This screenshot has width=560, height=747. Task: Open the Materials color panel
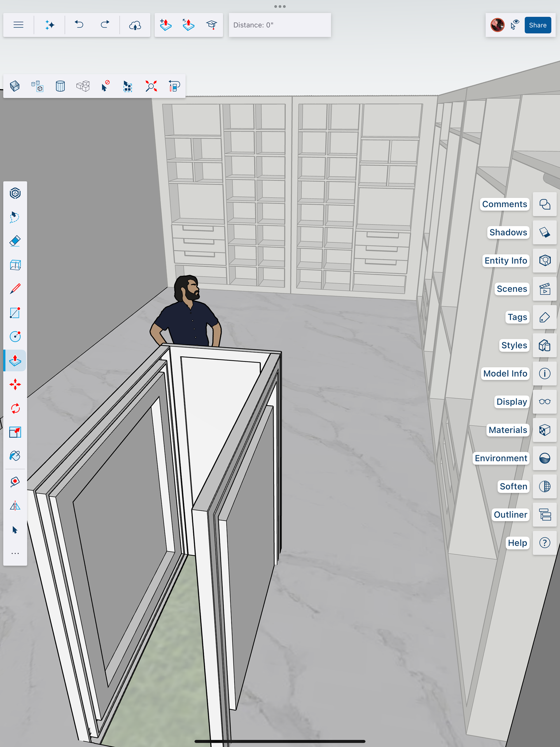point(545,430)
